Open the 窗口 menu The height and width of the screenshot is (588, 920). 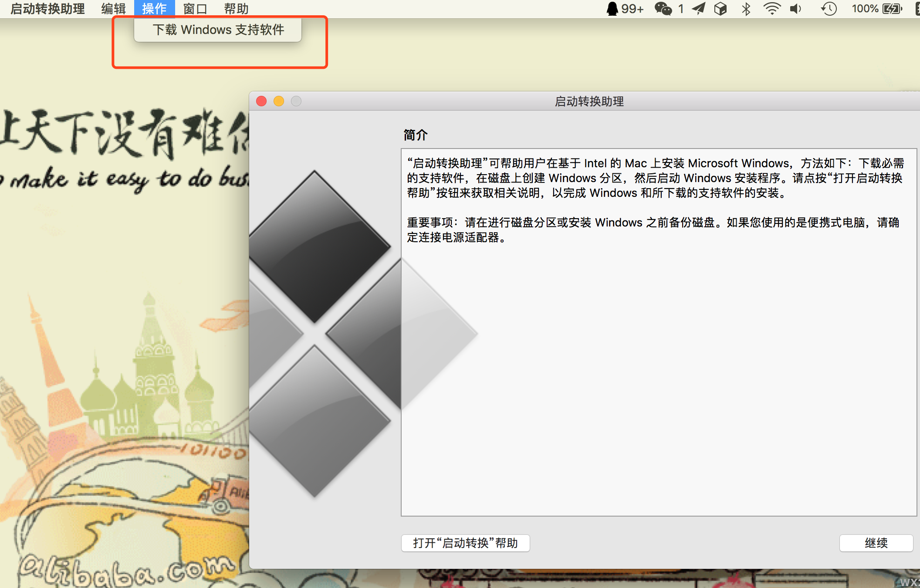click(x=195, y=9)
